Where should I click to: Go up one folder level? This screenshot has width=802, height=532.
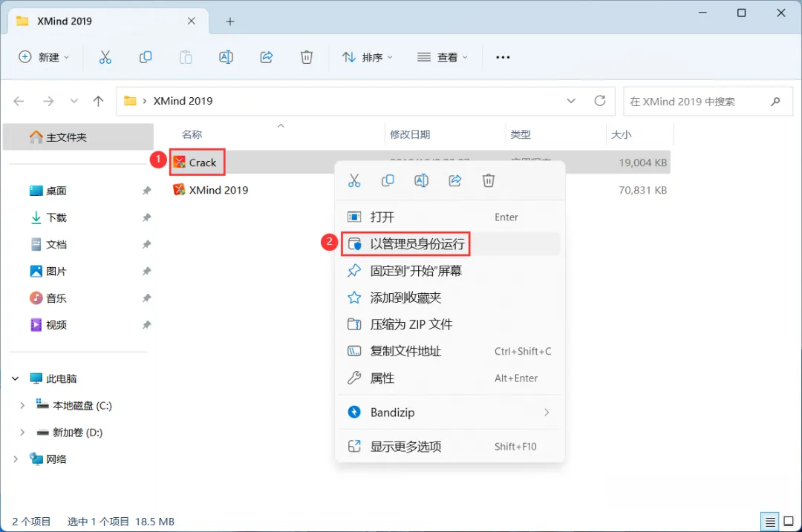tap(98, 101)
